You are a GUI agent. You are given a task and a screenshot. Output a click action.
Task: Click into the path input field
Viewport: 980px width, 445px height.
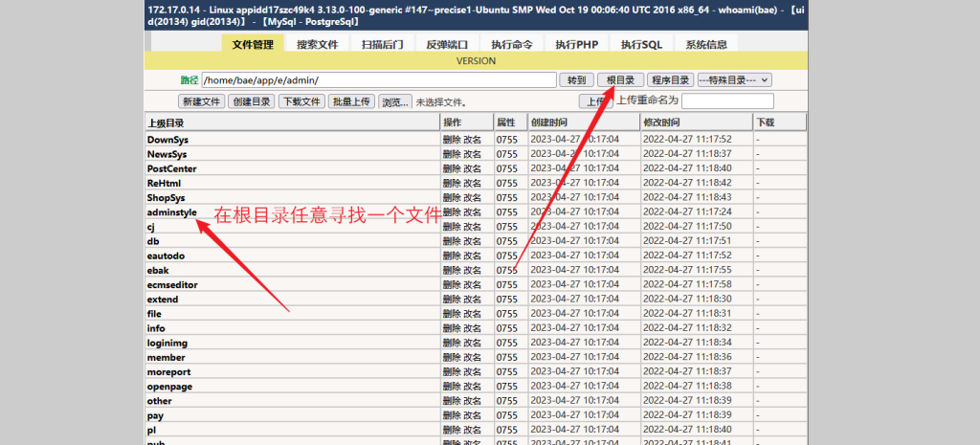click(378, 80)
